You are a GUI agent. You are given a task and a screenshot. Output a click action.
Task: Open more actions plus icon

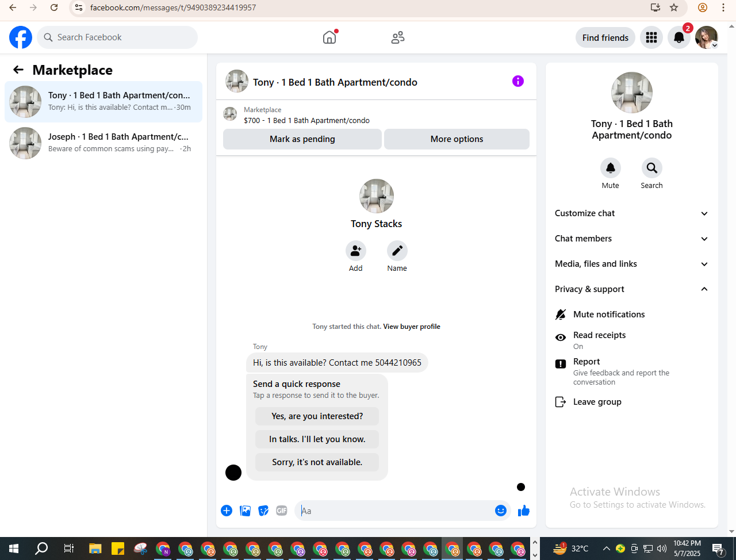[227, 511]
